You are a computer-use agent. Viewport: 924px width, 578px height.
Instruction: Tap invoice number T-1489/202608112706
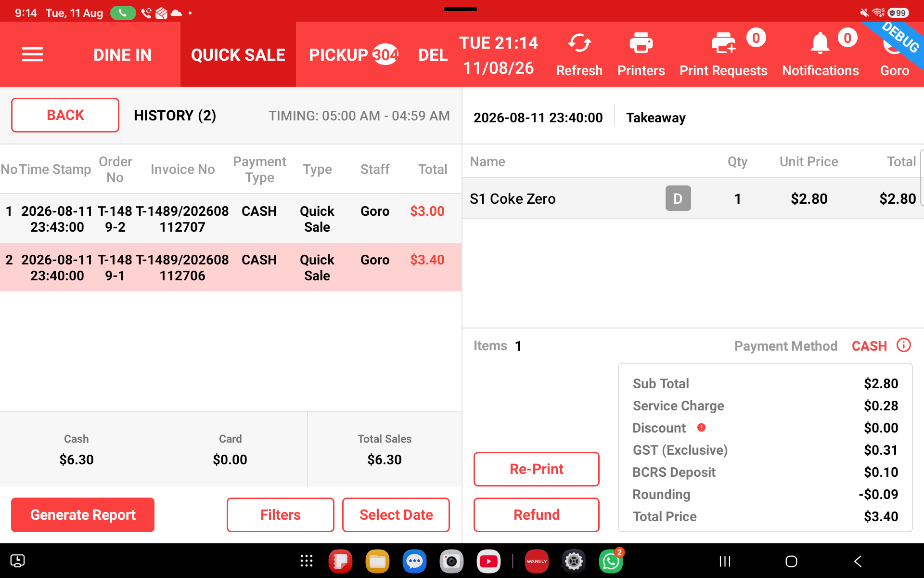(x=182, y=267)
